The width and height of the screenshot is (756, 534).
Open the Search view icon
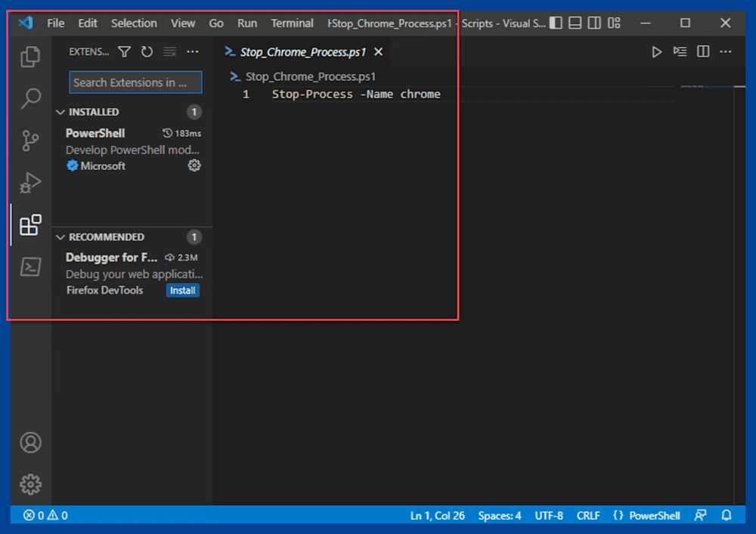click(x=30, y=98)
